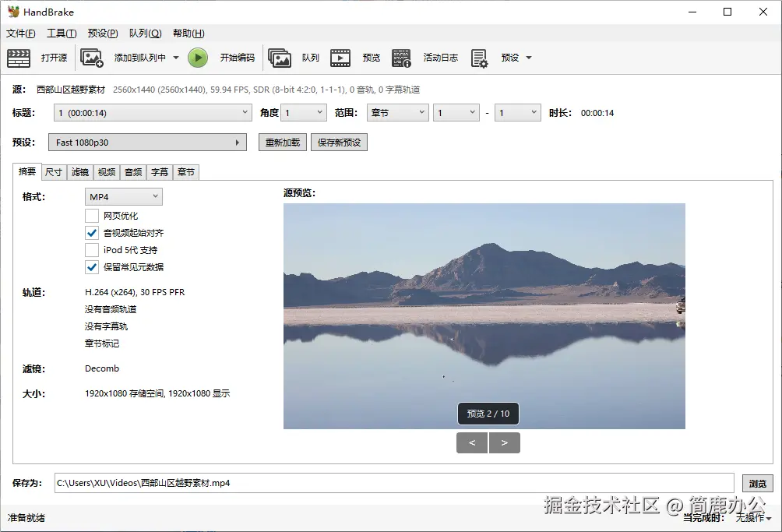Open the 文件(F) menu

(x=21, y=33)
